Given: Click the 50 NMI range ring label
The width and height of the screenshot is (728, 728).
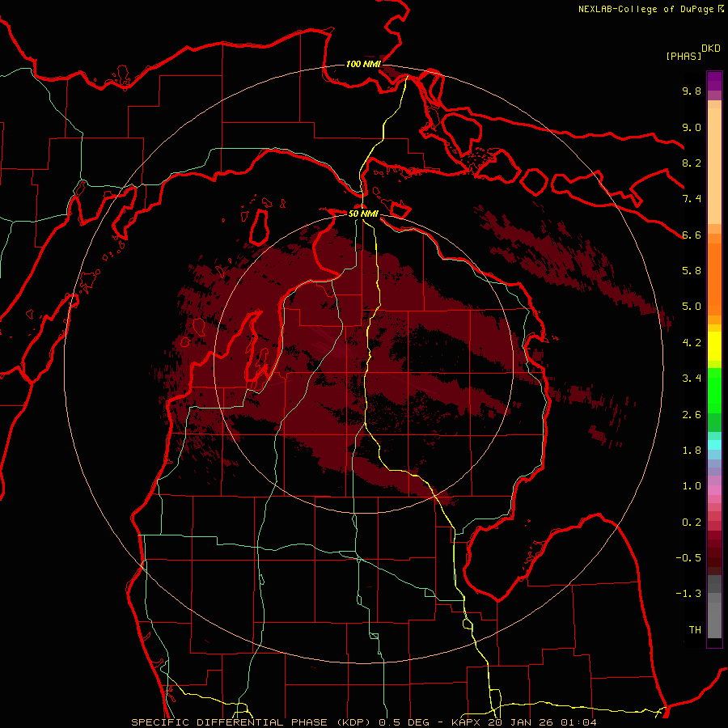Looking at the screenshot, I should 363,214.
